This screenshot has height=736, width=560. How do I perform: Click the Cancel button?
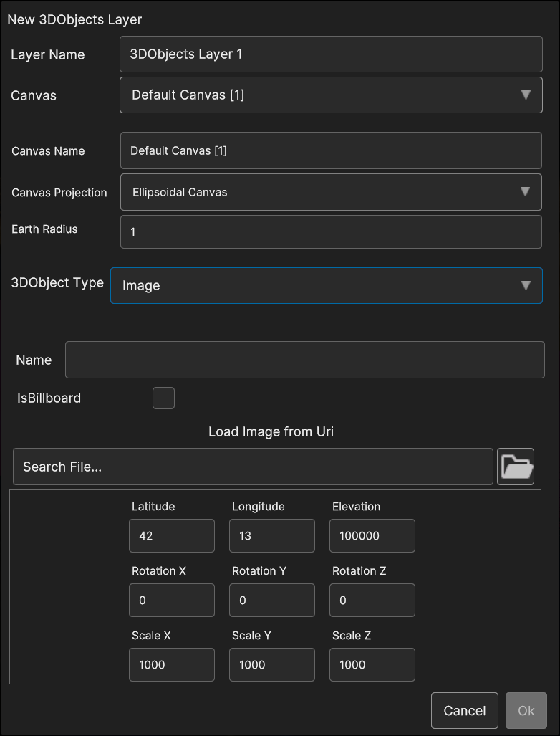point(464,710)
